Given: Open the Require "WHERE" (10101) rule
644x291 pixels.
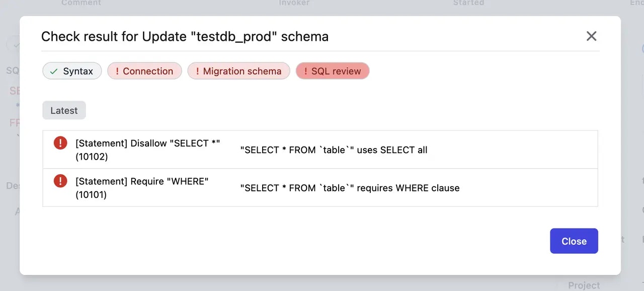Looking at the screenshot, I should pyautogui.click(x=142, y=187).
